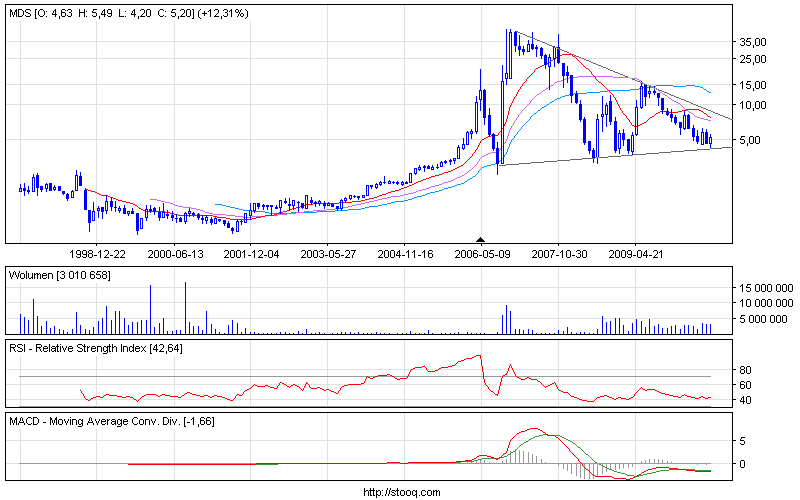800x500 pixels.
Task: Click the 80 level on the RSI axis
Action: [x=746, y=370]
